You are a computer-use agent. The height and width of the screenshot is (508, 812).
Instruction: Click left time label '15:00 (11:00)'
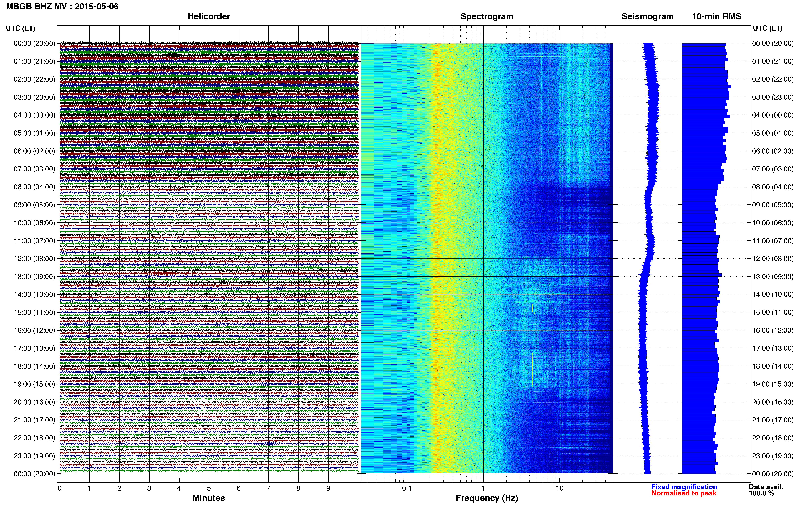(x=34, y=312)
